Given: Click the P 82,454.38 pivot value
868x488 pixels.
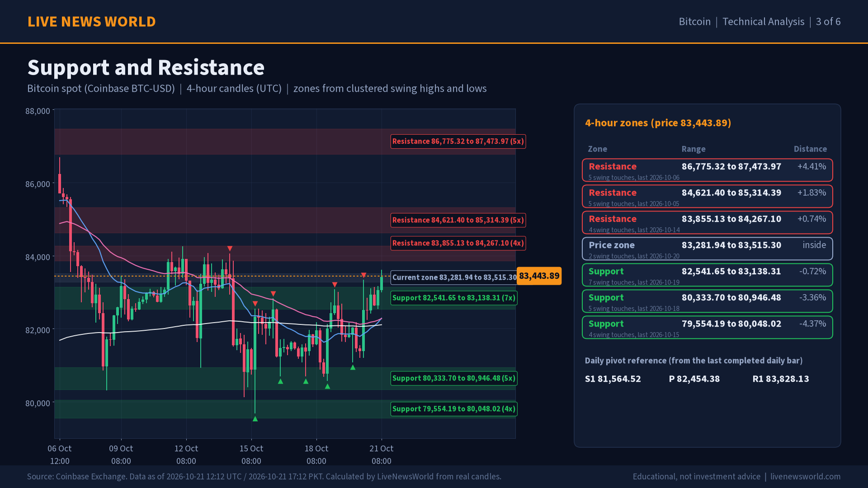Looking at the screenshot, I should [x=694, y=379].
